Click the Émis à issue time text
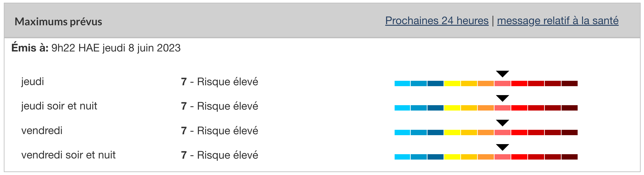The width and height of the screenshot is (644, 175). 96,48
